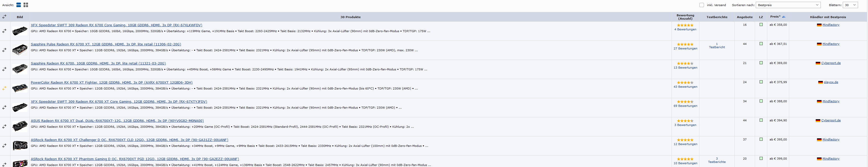Open Sapphire Radeon RX 6700 thumbnail image
The width and height of the screenshot is (868, 167).
[20, 69]
